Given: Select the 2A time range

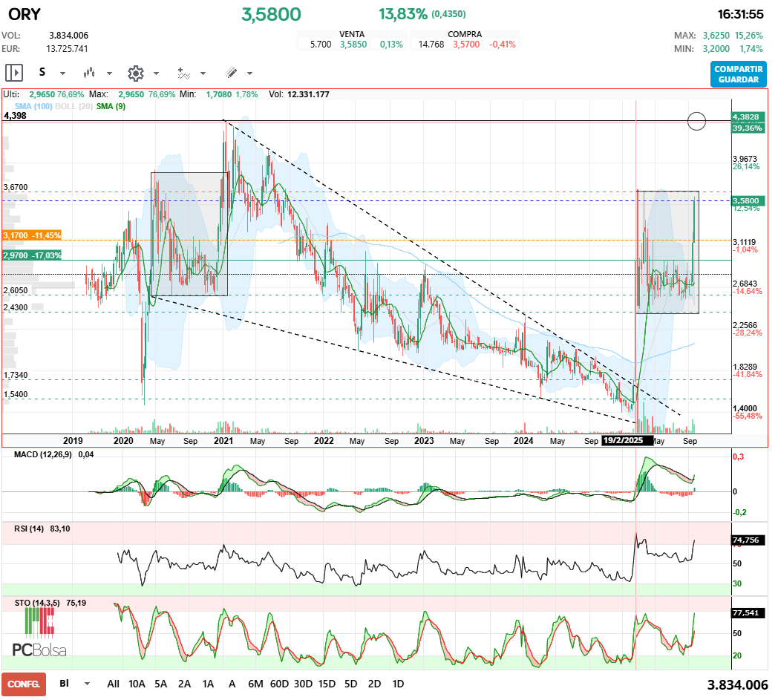Looking at the screenshot, I should click(185, 684).
